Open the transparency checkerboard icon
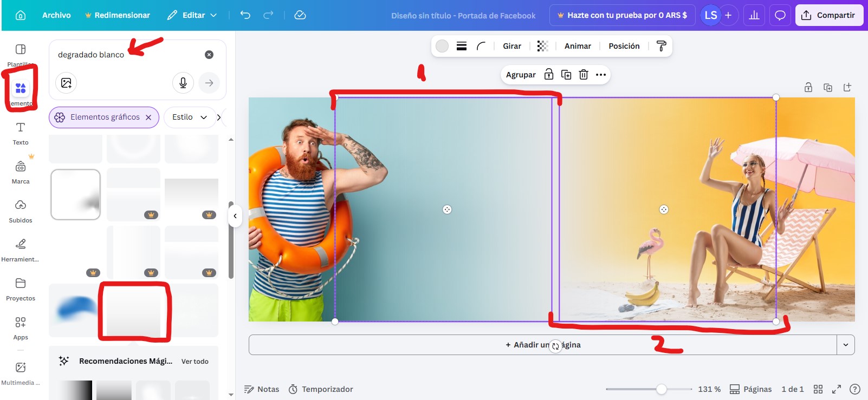The height and width of the screenshot is (400, 868). click(x=542, y=46)
